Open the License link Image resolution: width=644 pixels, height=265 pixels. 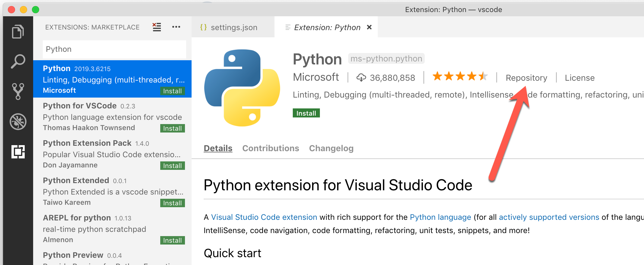[580, 78]
